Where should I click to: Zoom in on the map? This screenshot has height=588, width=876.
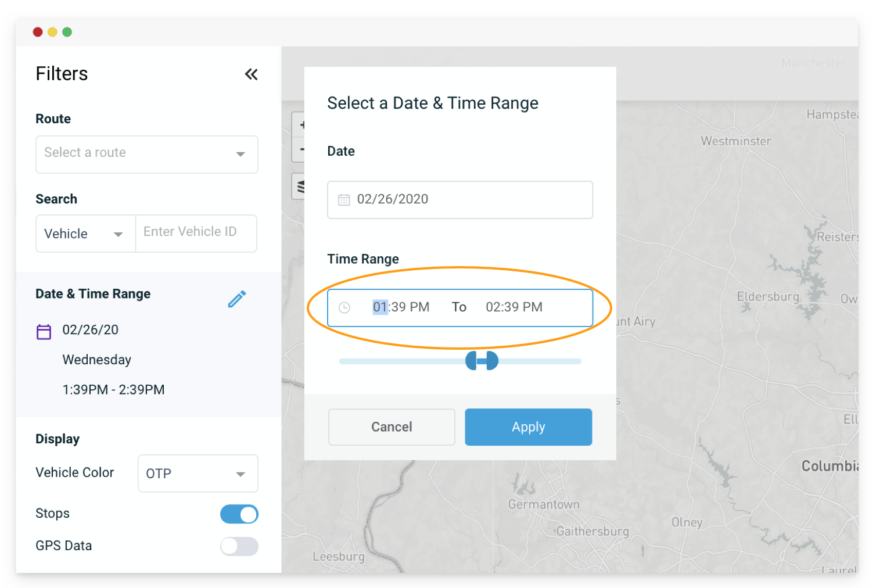(300, 124)
